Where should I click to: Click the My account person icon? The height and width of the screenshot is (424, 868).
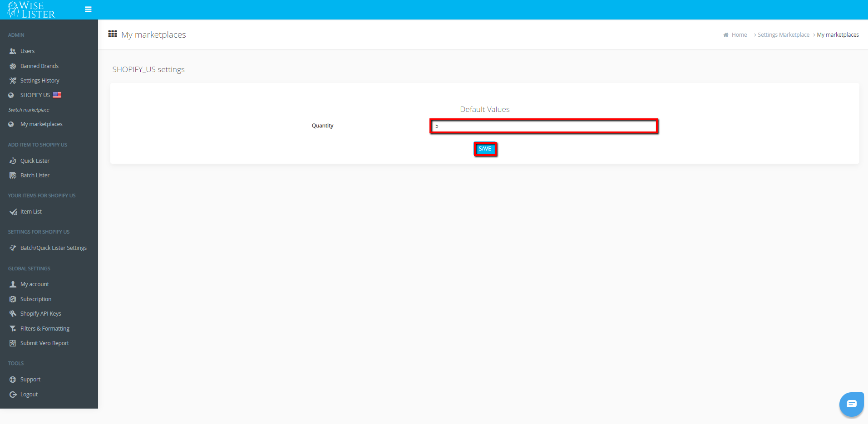[13, 284]
